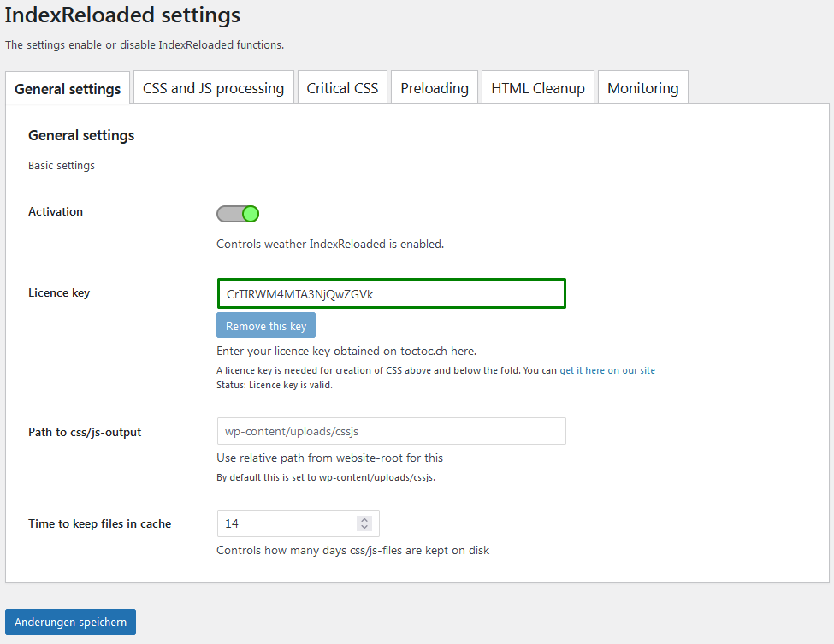This screenshot has width=834, height=644.
Task: Click the 'Basic settings' subtitle
Action: click(62, 165)
